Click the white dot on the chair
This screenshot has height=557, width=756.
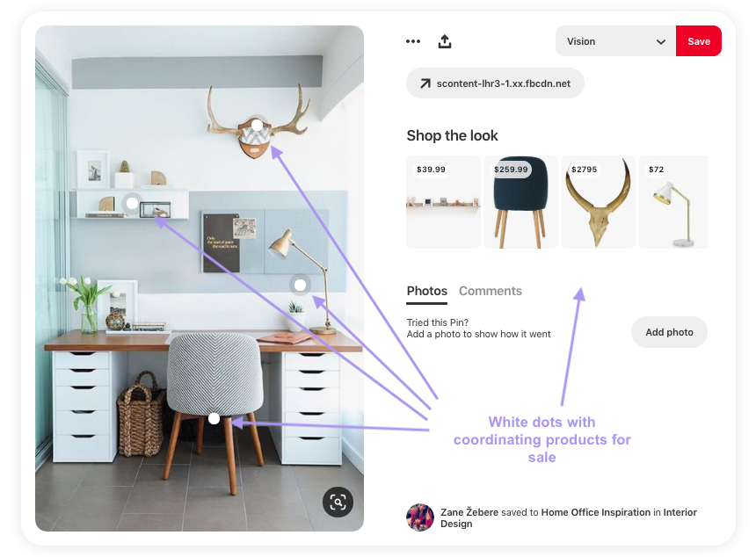[214, 419]
